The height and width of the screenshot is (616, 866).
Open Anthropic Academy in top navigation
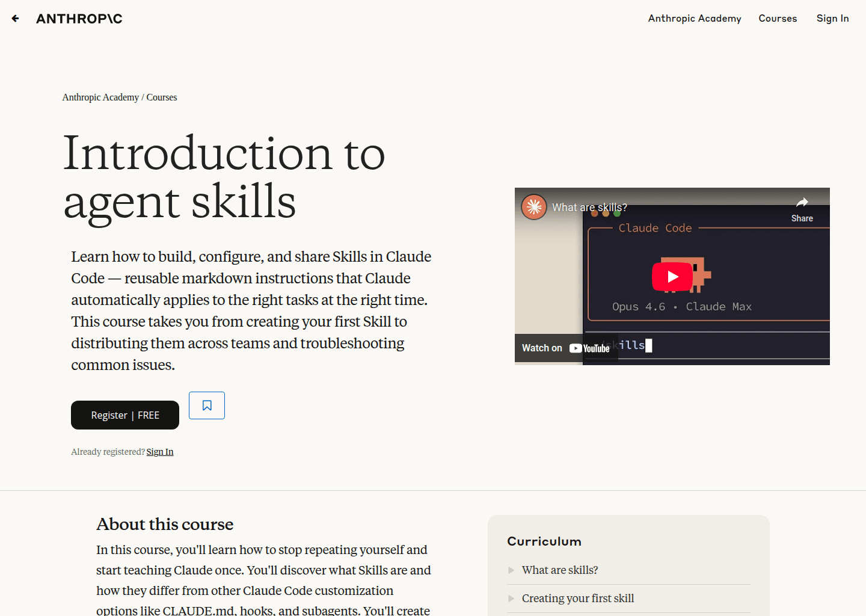[x=695, y=19]
